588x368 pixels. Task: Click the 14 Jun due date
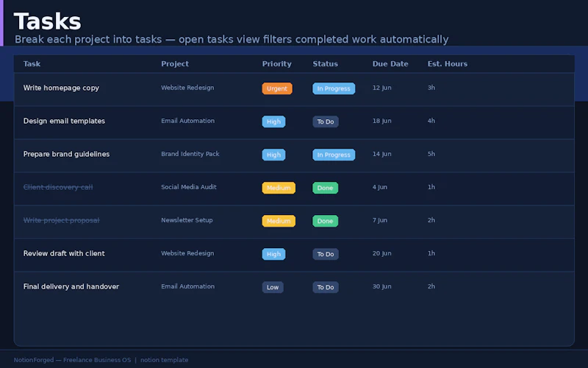381,154
